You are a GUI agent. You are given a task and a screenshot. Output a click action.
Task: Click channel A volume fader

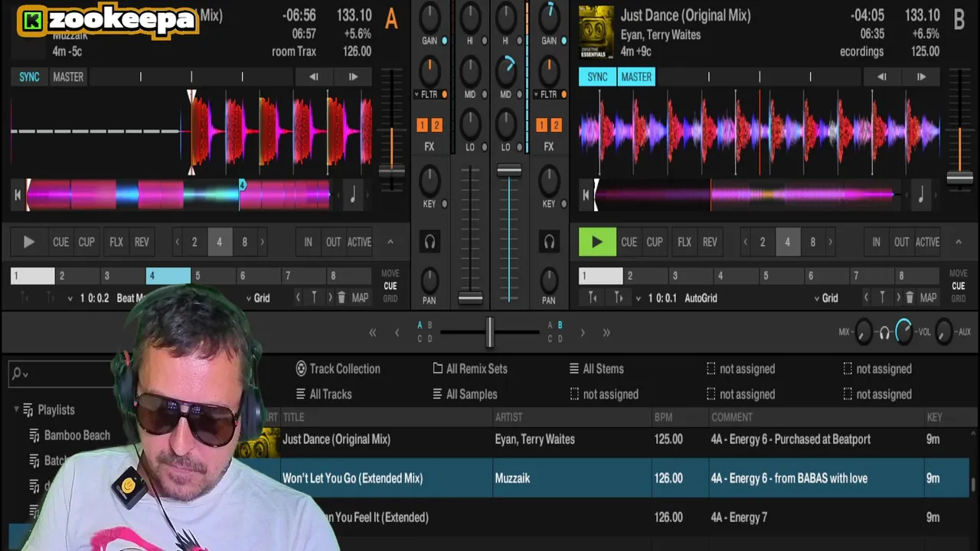click(x=470, y=298)
